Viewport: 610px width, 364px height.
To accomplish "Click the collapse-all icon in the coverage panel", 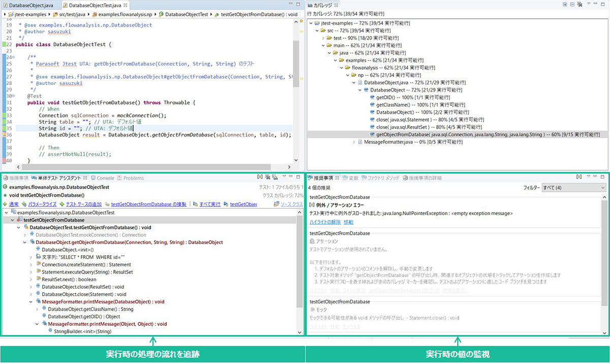I will 573,4.
